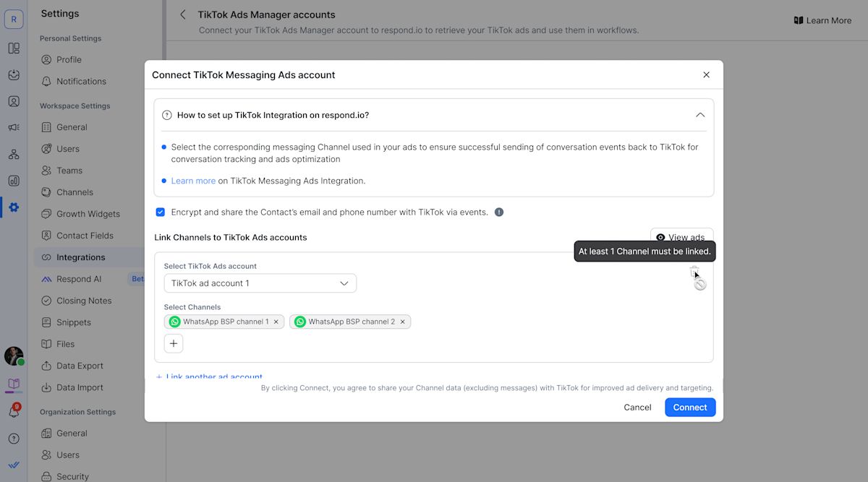The image size is (868, 482).
Task: Collapse the How to set up section
Action: point(699,115)
